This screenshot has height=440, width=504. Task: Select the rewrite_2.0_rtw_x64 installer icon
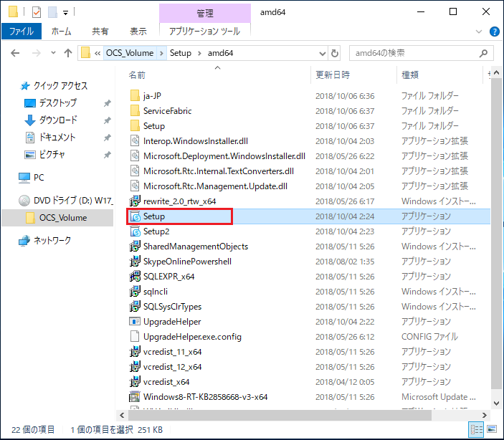tap(135, 201)
